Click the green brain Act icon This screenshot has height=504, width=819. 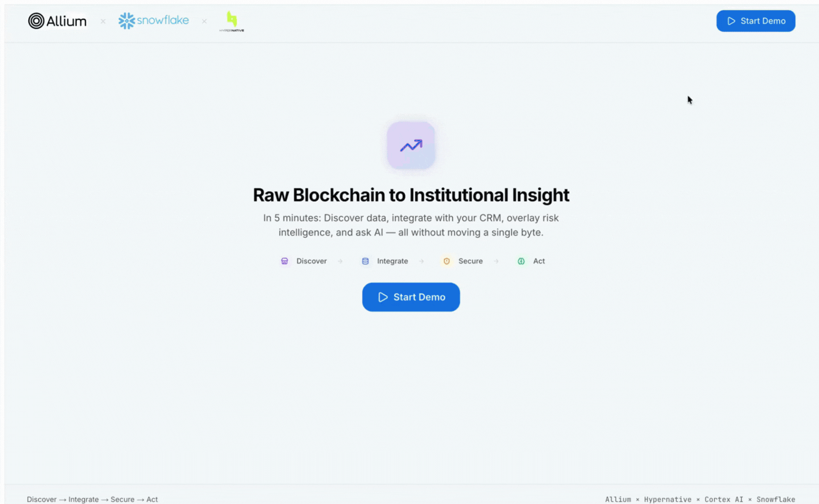coord(521,261)
